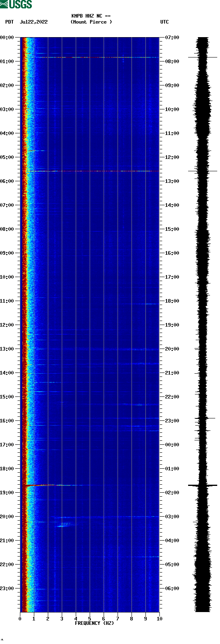The image size is (220, 644).
Task: Click the '03:00' label on PDT axis
Action: pos(7,109)
